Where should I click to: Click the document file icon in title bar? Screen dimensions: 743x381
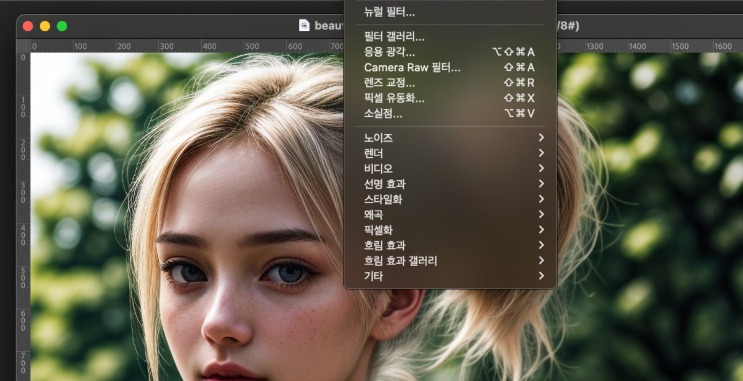(x=304, y=26)
